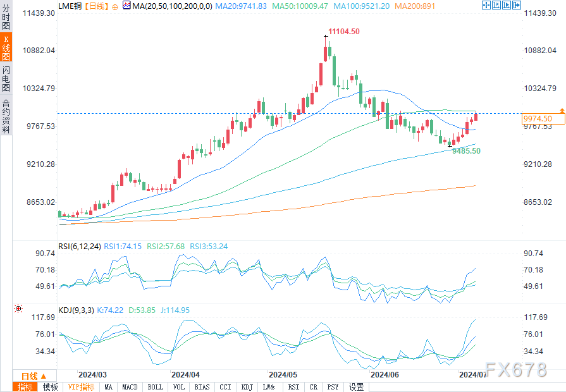Select the BOLL indicator tab
Image resolution: width=566 pixels, height=392 pixels.
[155, 387]
